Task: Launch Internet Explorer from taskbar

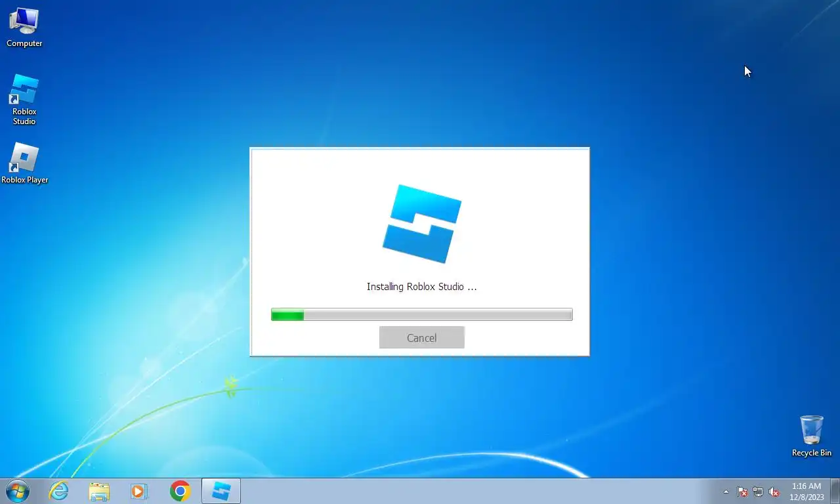Action: 59,491
